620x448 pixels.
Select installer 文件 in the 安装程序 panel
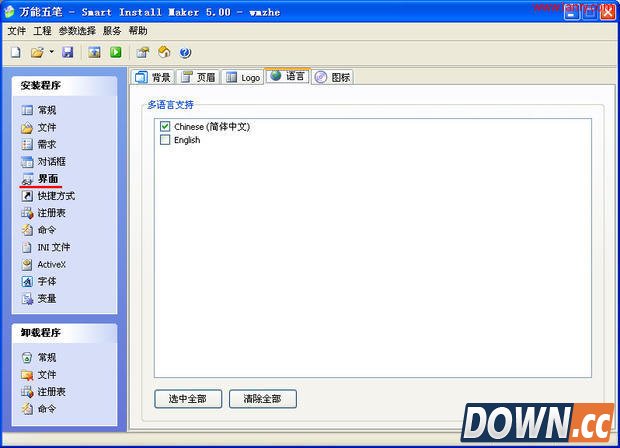38,127
